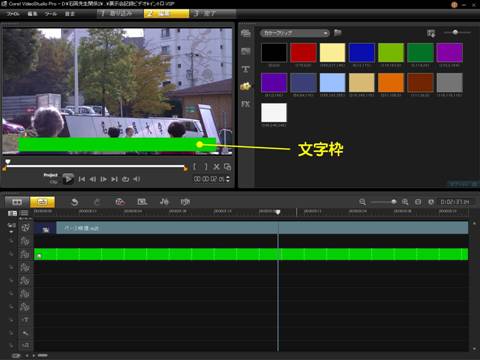Switch playback mode to Project
480x360 pixels.
pos(50,175)
